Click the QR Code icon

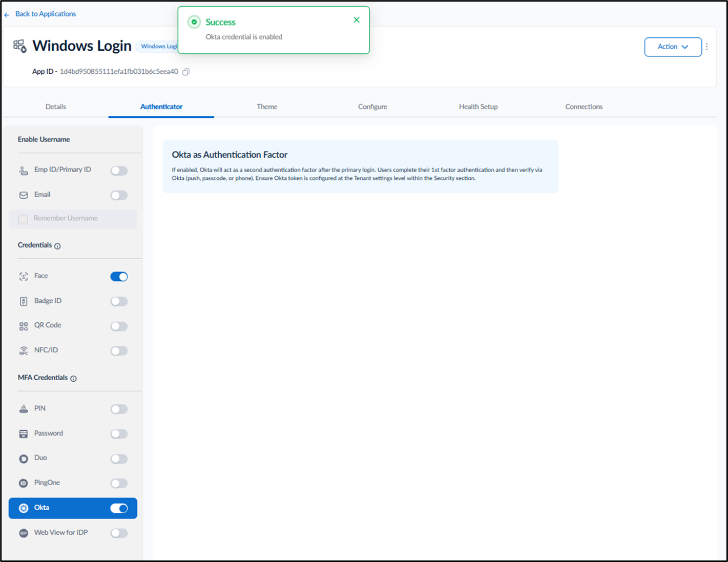[24, 326]
